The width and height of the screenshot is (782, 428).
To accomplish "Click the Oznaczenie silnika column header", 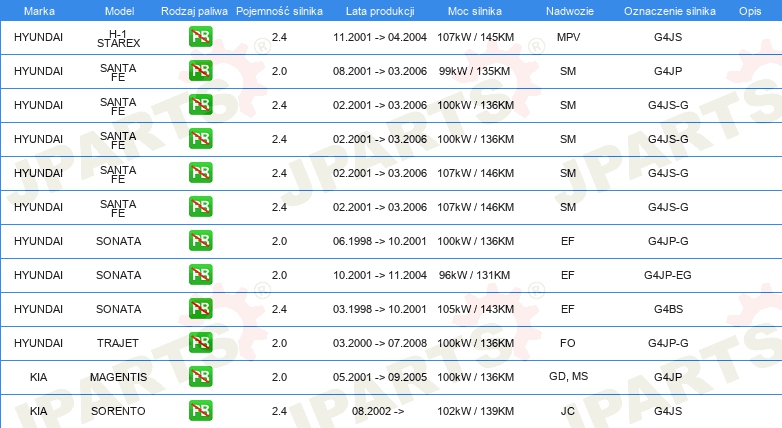I will (670, 11).
